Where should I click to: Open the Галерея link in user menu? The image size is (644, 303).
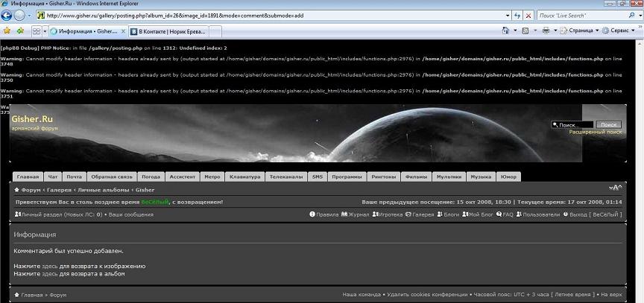tap(423, 214)
